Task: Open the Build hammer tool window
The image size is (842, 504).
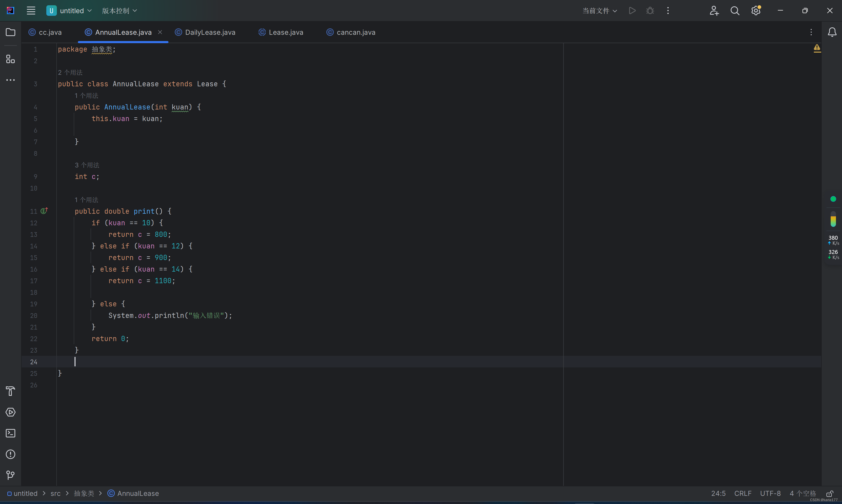Action: click(11, 391)
